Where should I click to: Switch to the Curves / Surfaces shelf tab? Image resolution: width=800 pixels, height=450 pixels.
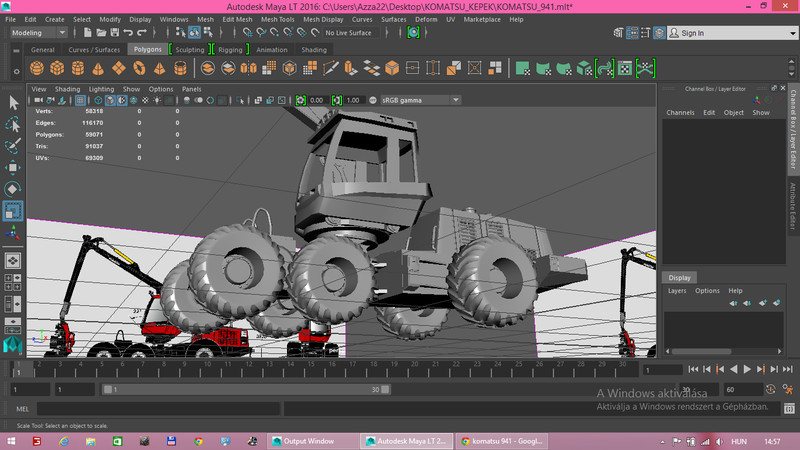coord(94,49)
